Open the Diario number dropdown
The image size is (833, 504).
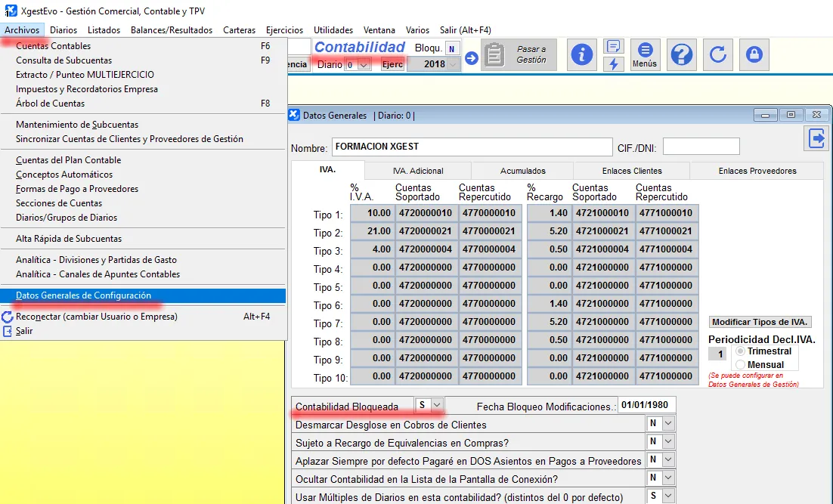pos(364,65)
